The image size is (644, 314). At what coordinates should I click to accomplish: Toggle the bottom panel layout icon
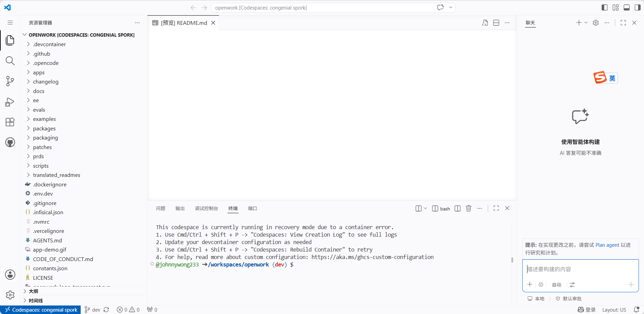pyautogui.click(x=627, y=7)
